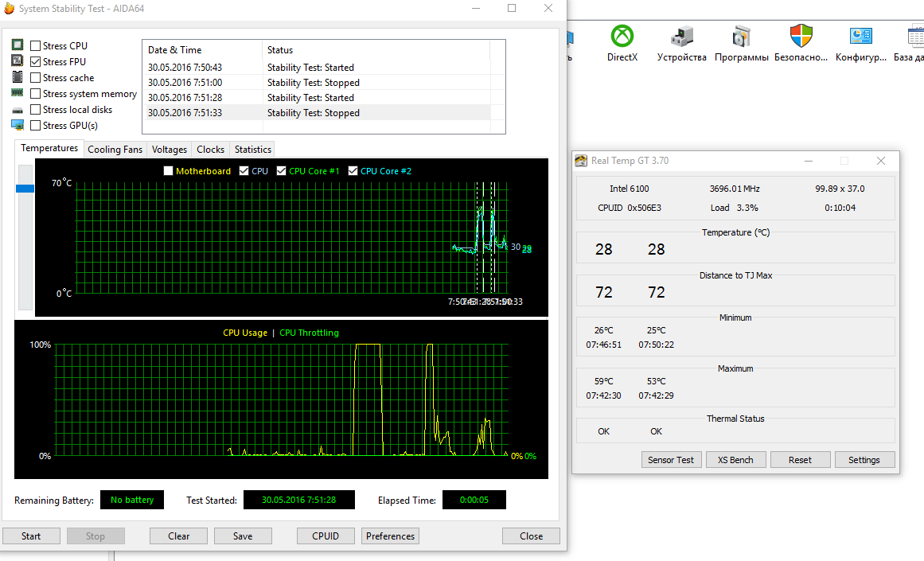Click the Clear button

coord(178,536)
